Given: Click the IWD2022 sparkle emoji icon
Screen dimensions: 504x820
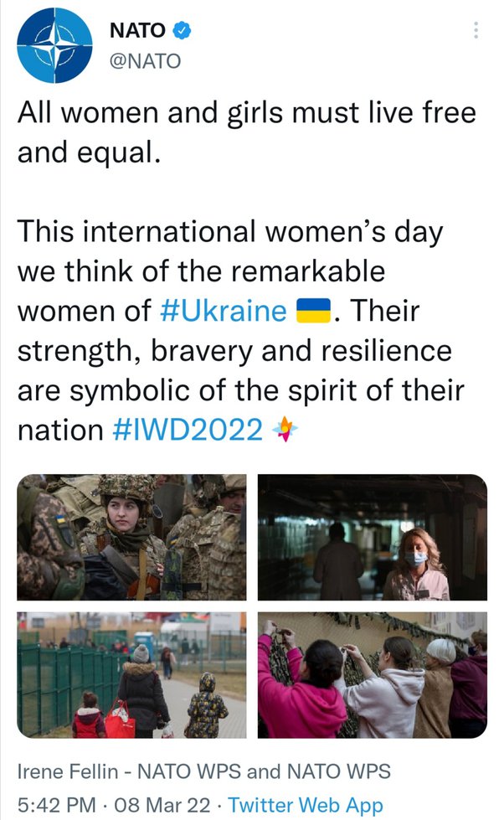Looking at the screenshot, I should [285, 431].
